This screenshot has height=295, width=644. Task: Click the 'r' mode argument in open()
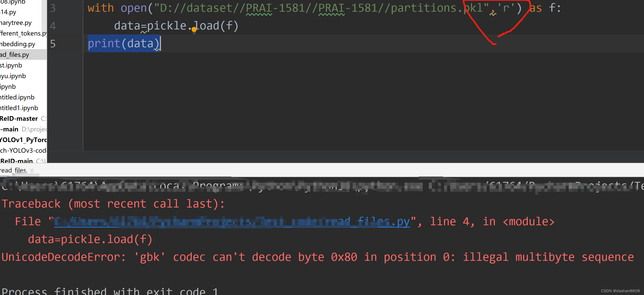point(506,8)
